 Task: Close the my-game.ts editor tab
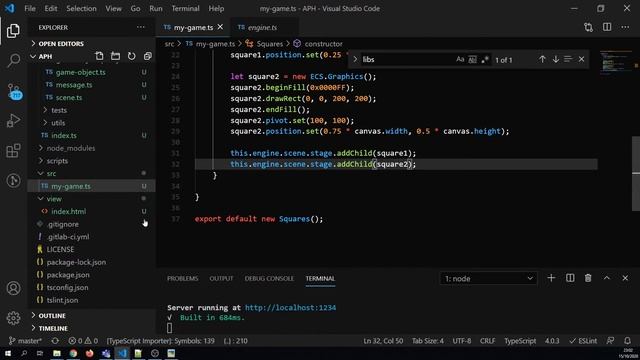[x=220, y=27]
